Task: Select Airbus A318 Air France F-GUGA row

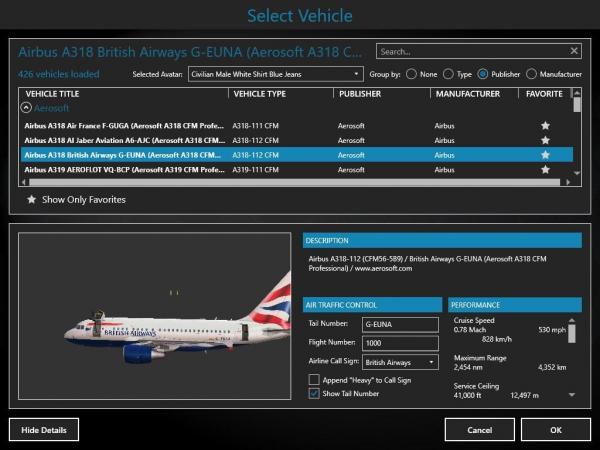Action: tap(297, 126)
